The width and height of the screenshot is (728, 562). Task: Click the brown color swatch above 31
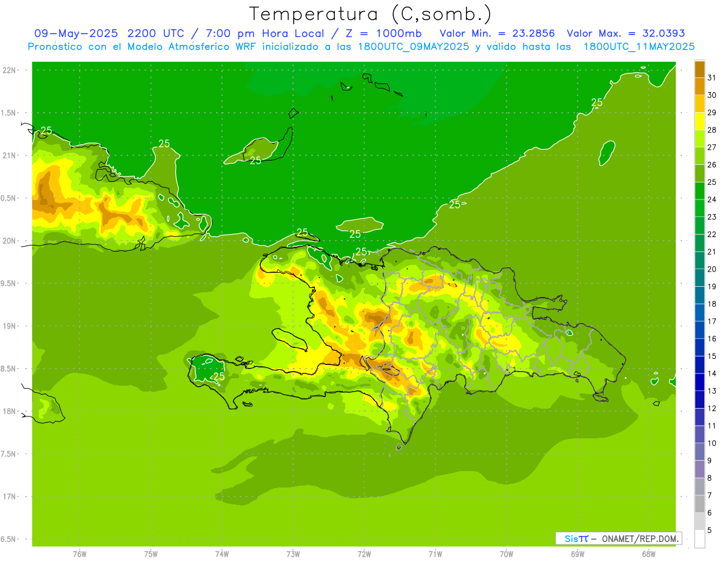[x=699, y=69]
